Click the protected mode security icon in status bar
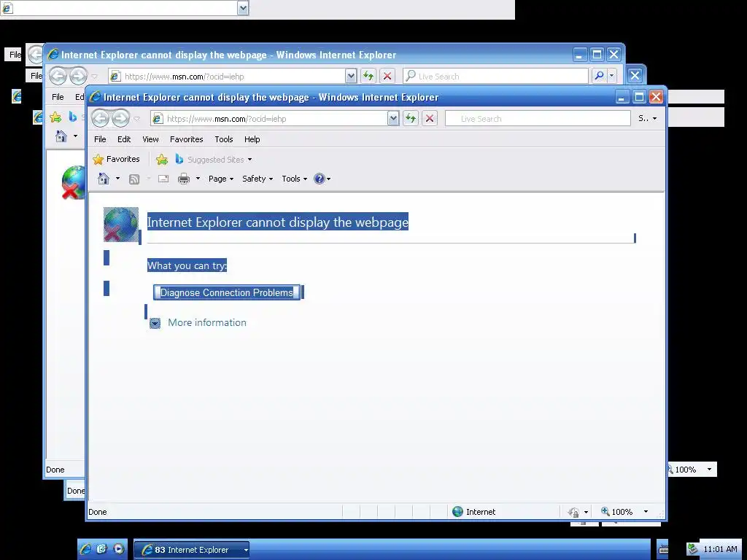This screenshot has height=560, width=747. coord(573,513)
